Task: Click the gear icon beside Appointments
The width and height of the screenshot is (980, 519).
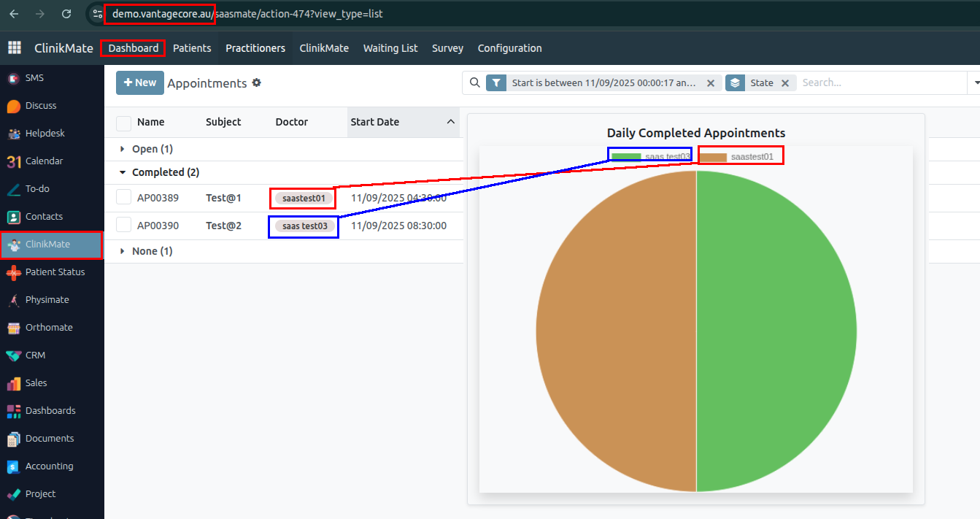Action: click(256, 83)
